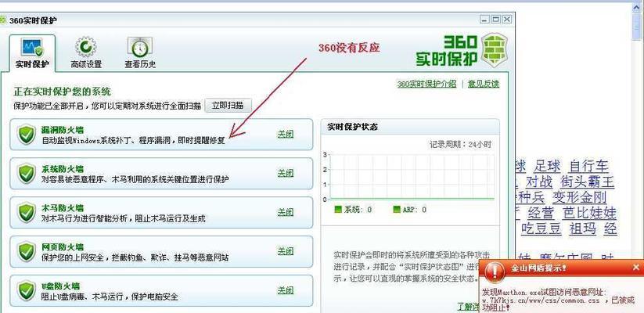This screenshot has height=313, width=644.
Task: Close the 金山网盾提示 popup
Action: [x=636, y=268]
